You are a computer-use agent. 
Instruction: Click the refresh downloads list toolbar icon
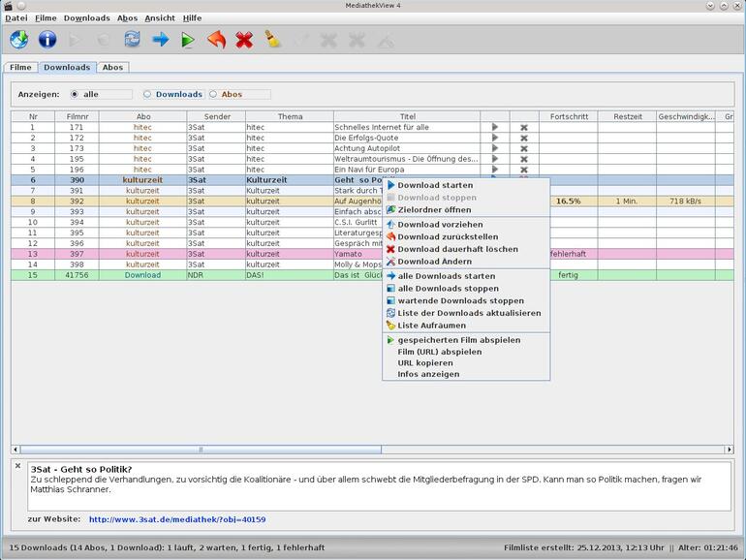pos(132,40)
